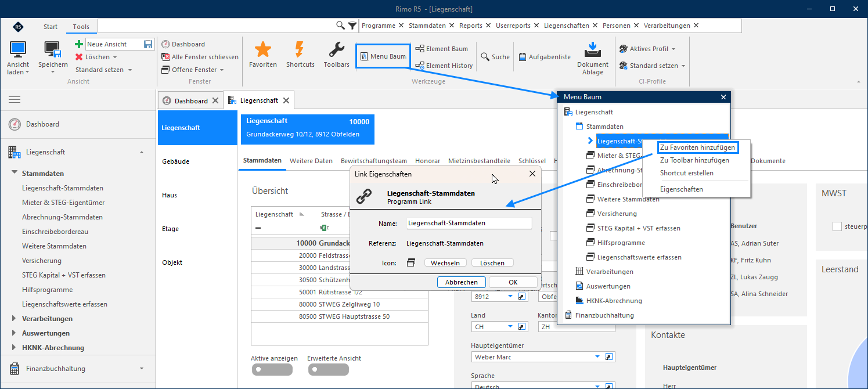Edit the Name field in Link Eigenschaften

(469, 223)
